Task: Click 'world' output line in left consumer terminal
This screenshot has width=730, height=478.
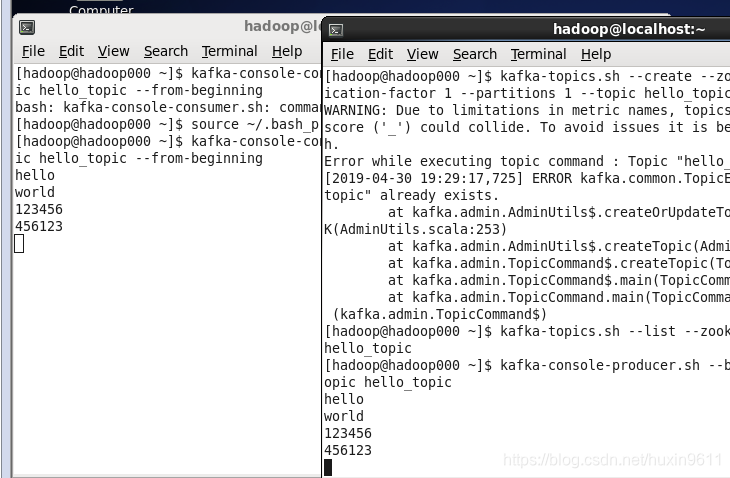Action: click(x=35, y=192)
